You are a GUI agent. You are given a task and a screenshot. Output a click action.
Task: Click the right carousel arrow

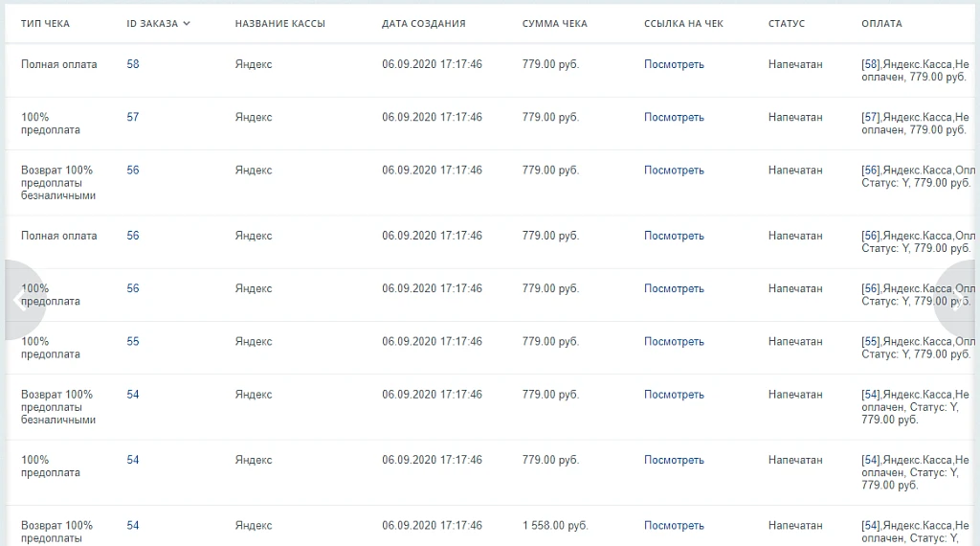click(x=955, y=302)
